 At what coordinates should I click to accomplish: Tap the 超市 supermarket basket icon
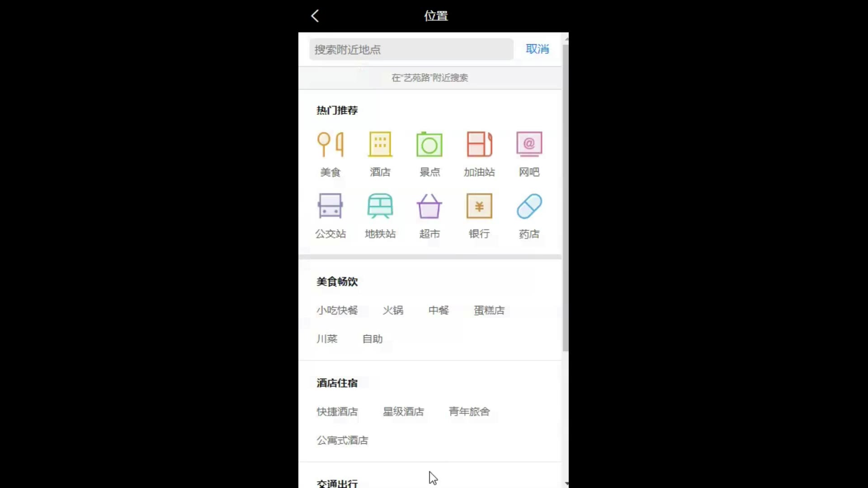(x=429, y=206)
